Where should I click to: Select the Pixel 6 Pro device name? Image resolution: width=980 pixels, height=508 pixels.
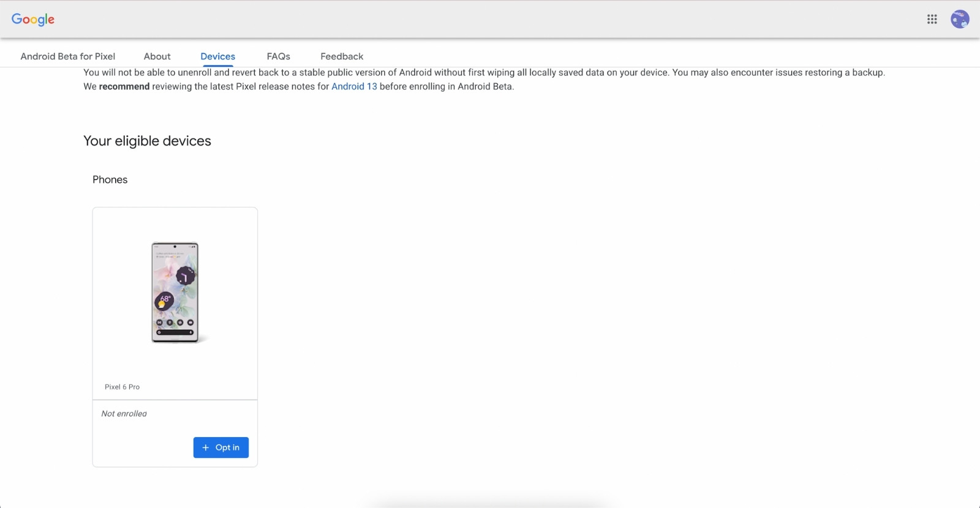[123, 387]
